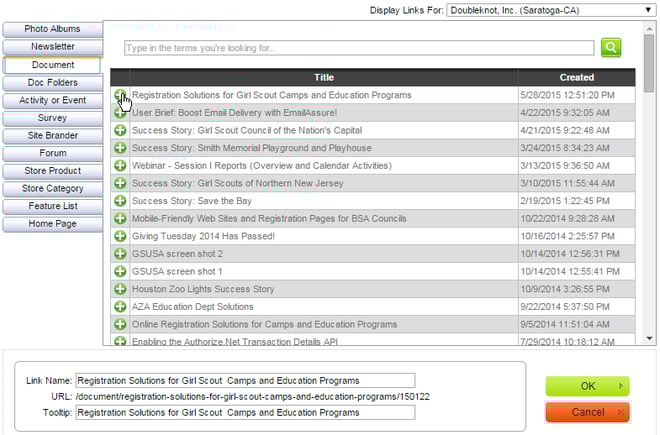Open the Forum tab
660x435 pixels.
click(53, 153)
